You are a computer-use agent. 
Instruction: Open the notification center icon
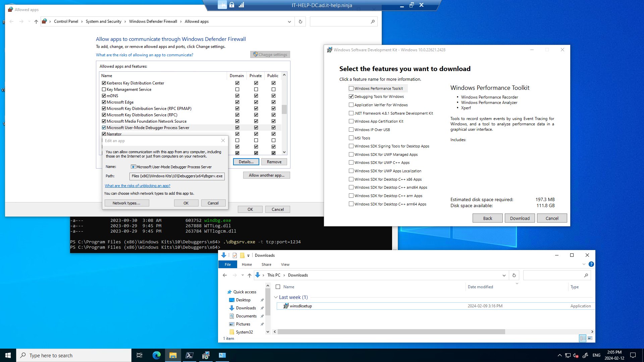pyautogui.click(x=633, y=355)
